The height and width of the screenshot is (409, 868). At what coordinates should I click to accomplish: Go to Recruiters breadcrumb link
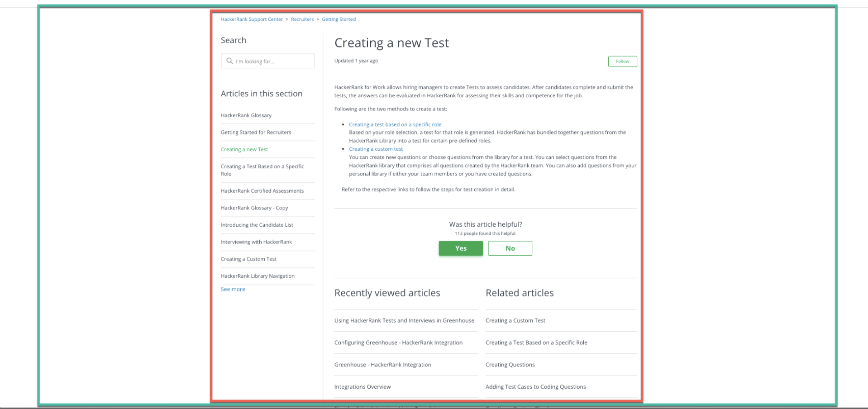pyautogui.click(x=302, y=19)
